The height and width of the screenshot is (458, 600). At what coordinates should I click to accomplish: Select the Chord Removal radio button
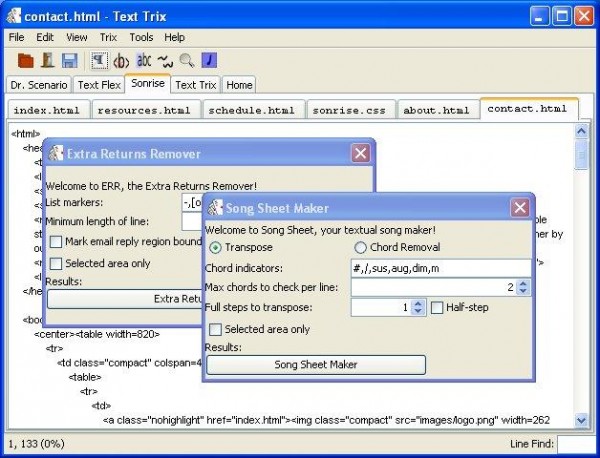tap(360, 248)
